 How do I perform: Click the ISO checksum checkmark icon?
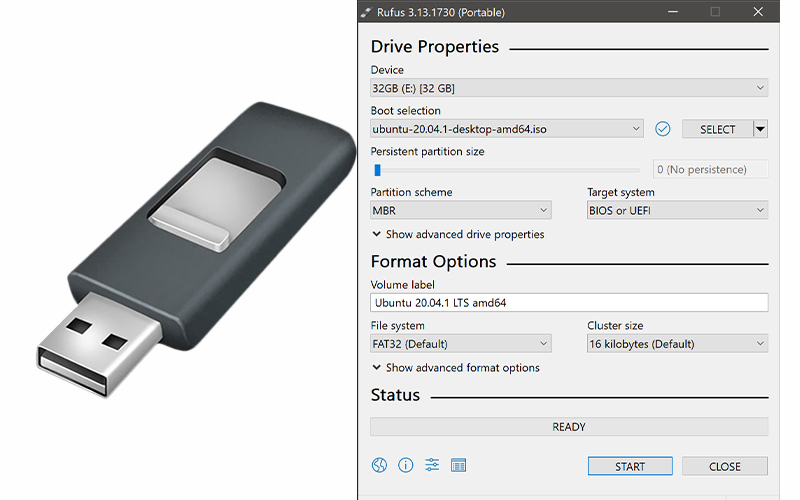pyautogui.click(x=662, y=129)
